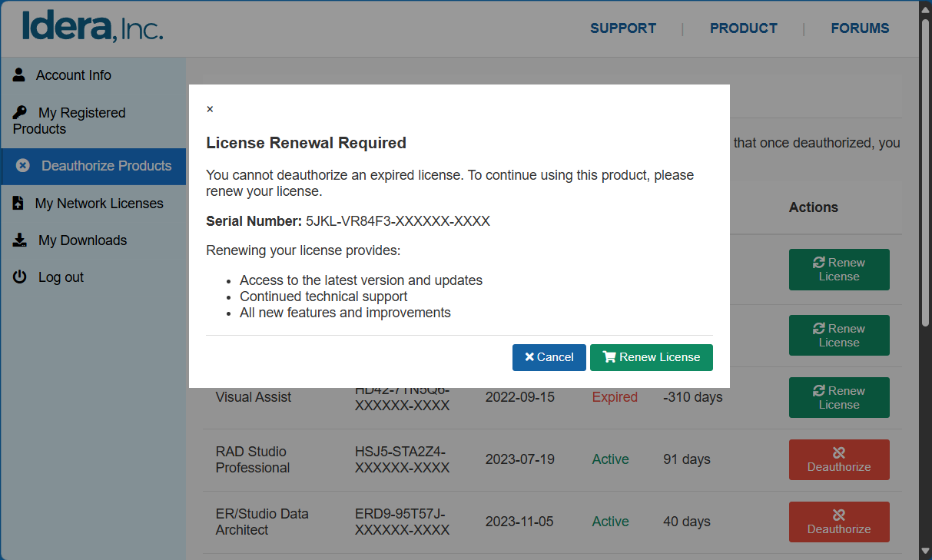
Task: Click the Network Licenses file icon
Action: tap(18, 203)
